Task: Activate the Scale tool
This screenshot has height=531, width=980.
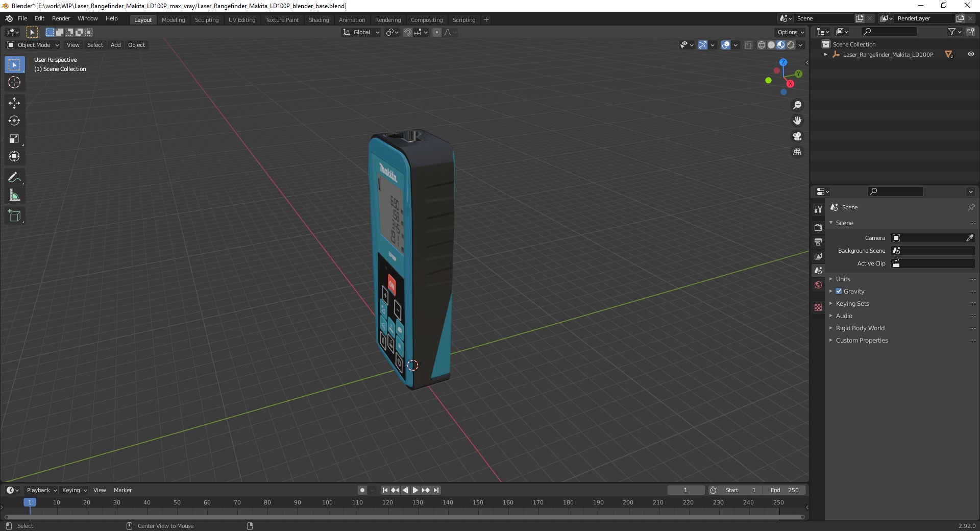Action: [14, 139]
